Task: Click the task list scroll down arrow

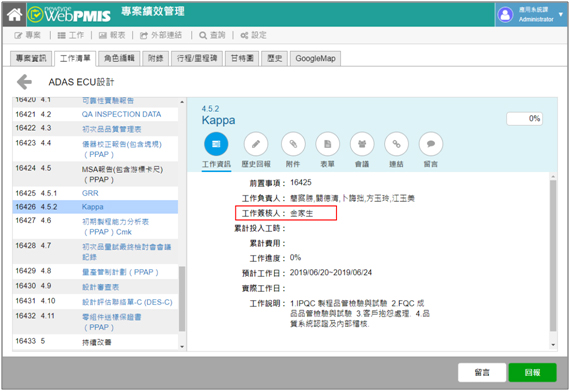Action: [182, 347]
